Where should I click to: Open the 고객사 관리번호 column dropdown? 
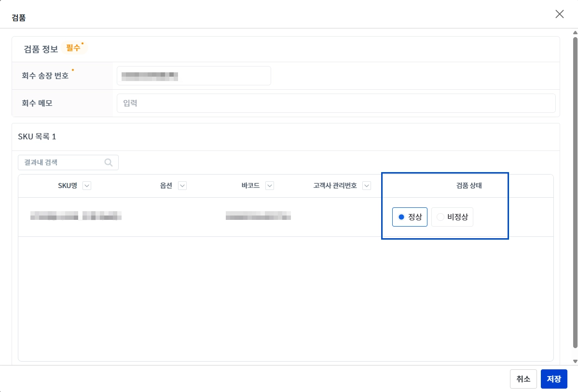[x=366, y=186]
